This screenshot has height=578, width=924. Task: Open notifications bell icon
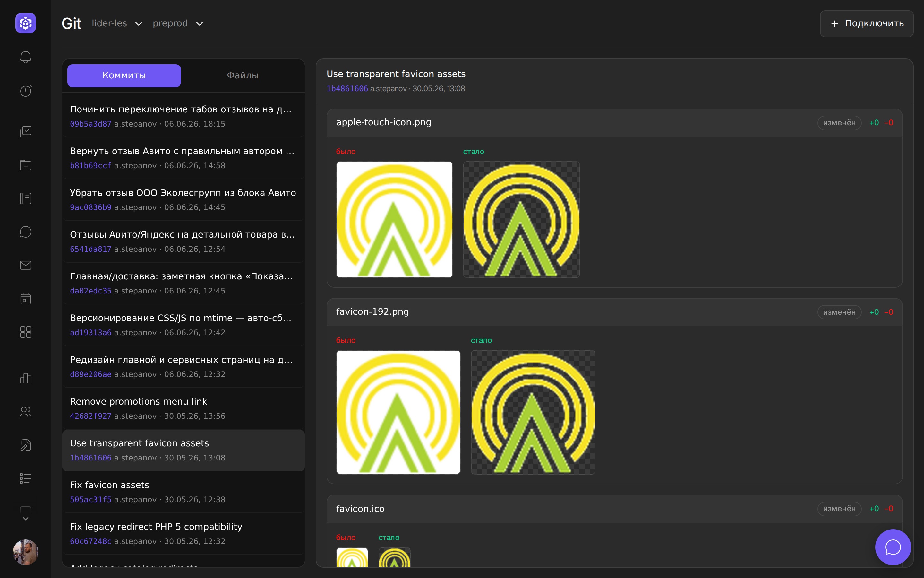tap(26, 57)
